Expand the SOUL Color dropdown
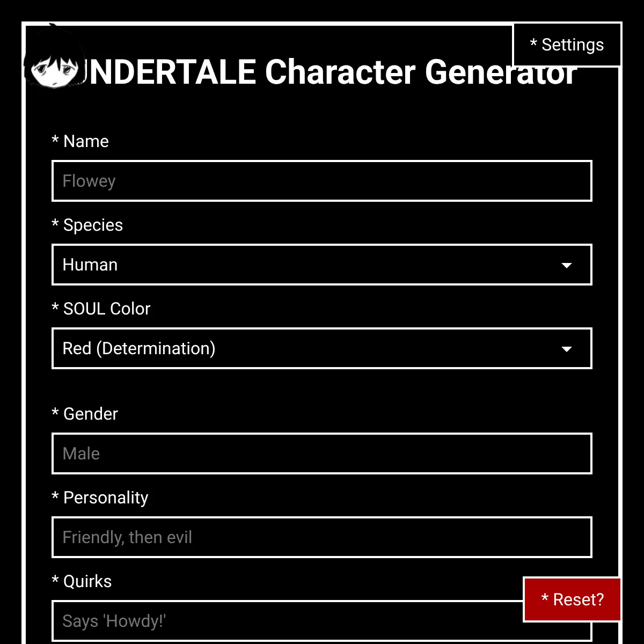 pos(322,348)
